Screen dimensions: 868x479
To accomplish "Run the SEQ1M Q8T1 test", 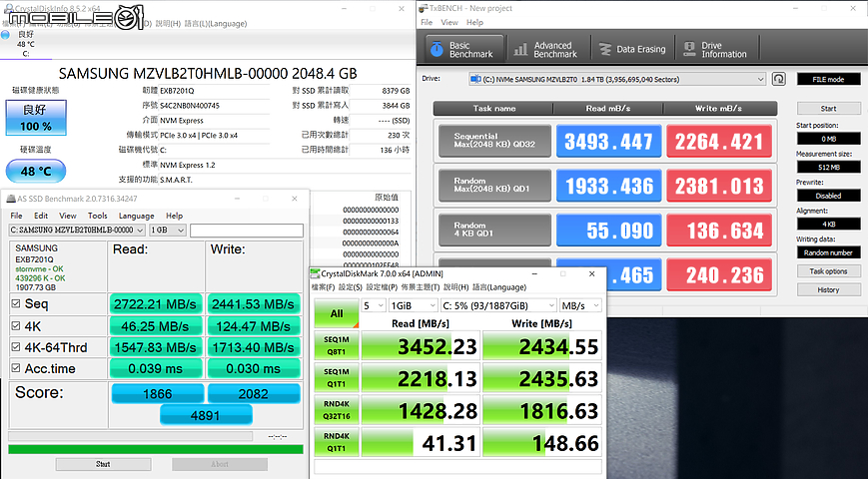I will (337, 346).
